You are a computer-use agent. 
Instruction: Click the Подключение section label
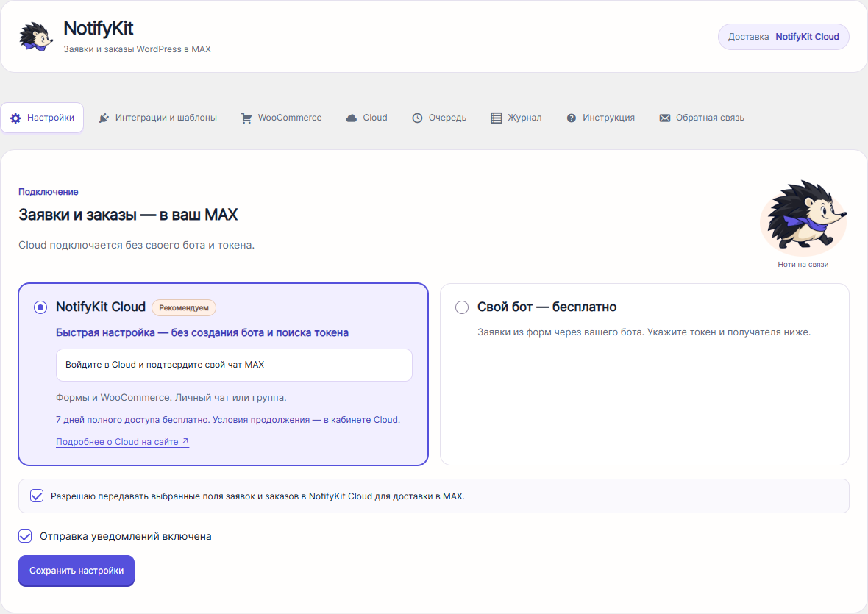tap(48, 192)
